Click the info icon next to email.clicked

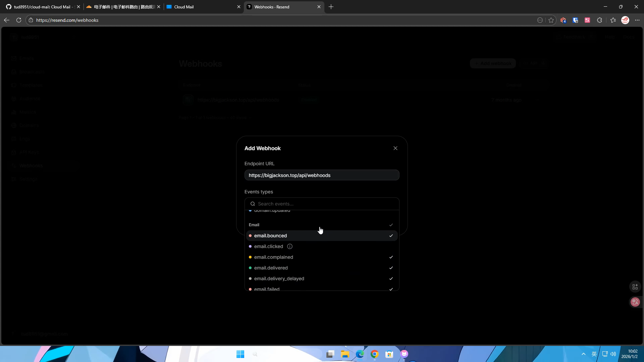tap(290, 246)
